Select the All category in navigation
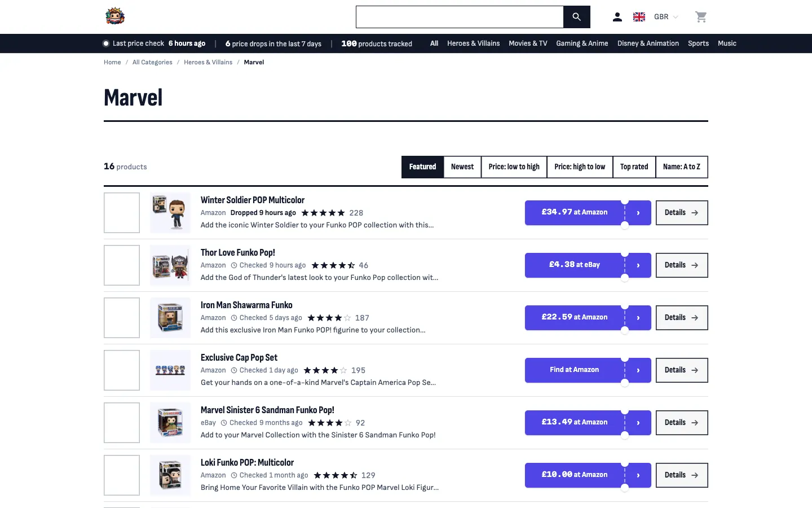The height and width of the screenshot is (508, 812). tap(434, 43)
